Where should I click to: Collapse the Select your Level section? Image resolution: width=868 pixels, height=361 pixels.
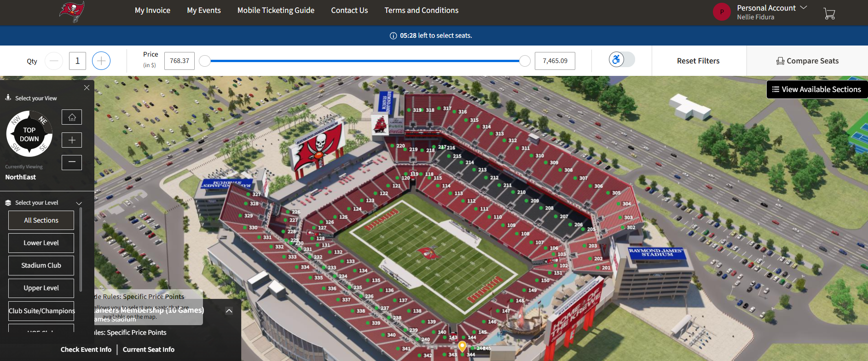(79, 203)
